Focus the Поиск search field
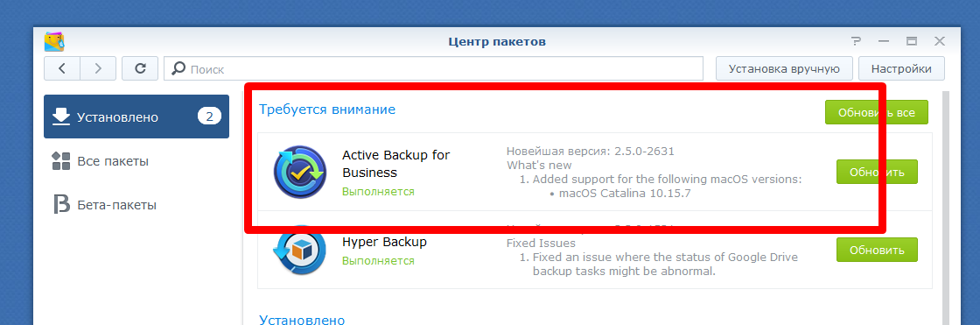 pos(434,69)
